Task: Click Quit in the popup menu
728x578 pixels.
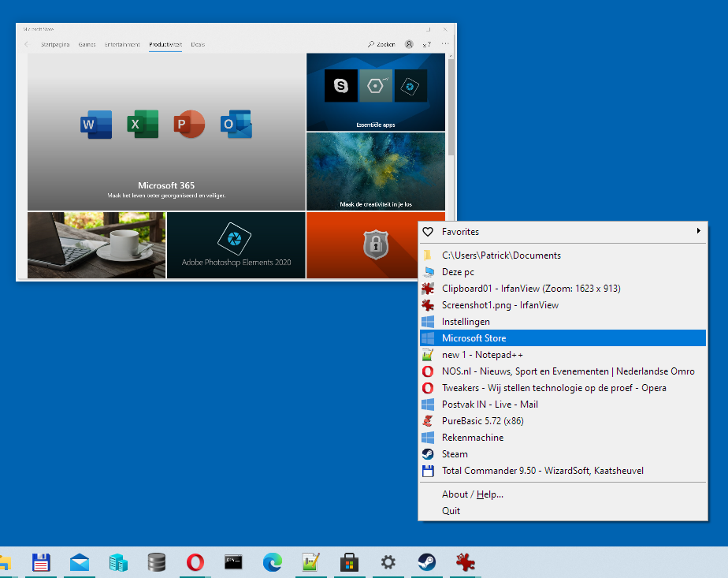Action: (451, 511)
